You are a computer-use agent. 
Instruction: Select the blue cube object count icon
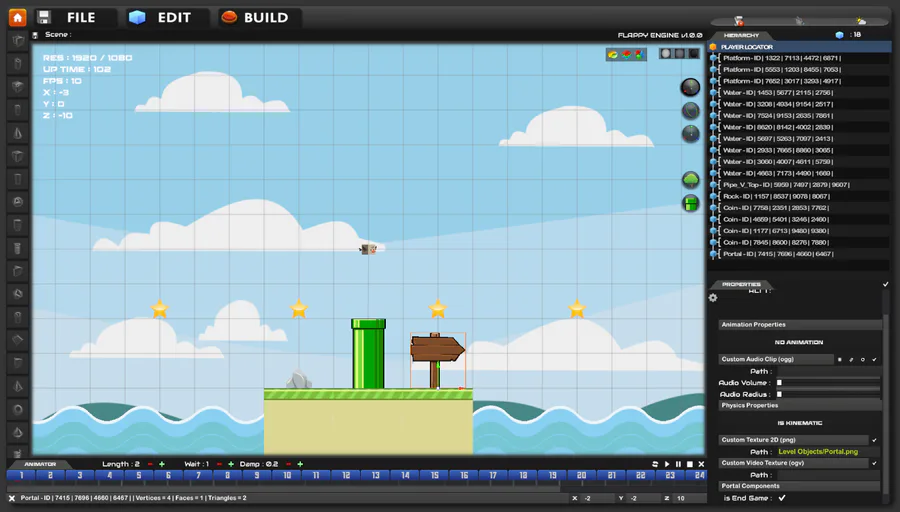839,35
